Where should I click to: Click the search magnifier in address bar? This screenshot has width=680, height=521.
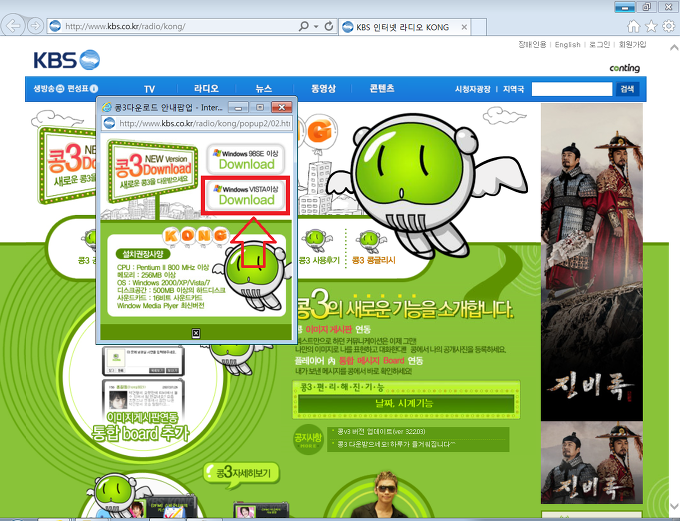(x=304, y=26)
